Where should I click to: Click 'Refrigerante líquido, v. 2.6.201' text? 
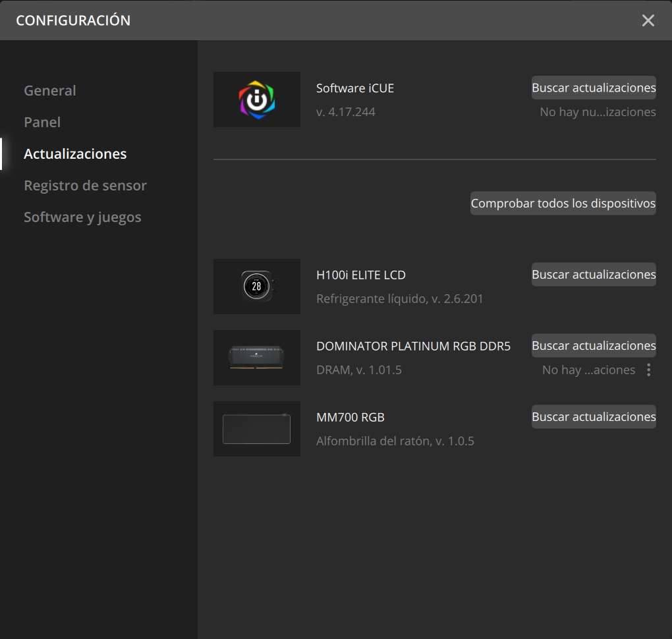point(399,299)
